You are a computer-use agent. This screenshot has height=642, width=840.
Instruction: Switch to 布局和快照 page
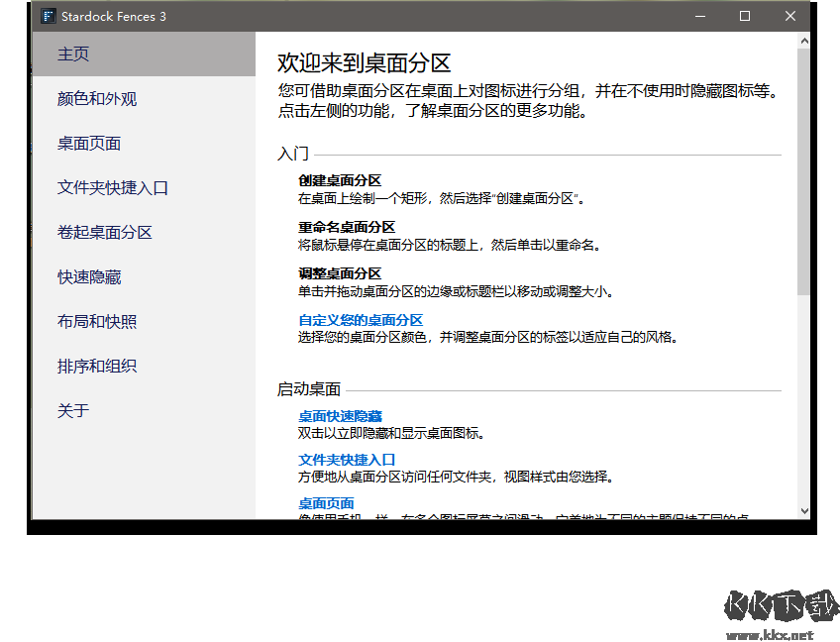(97, 322)
